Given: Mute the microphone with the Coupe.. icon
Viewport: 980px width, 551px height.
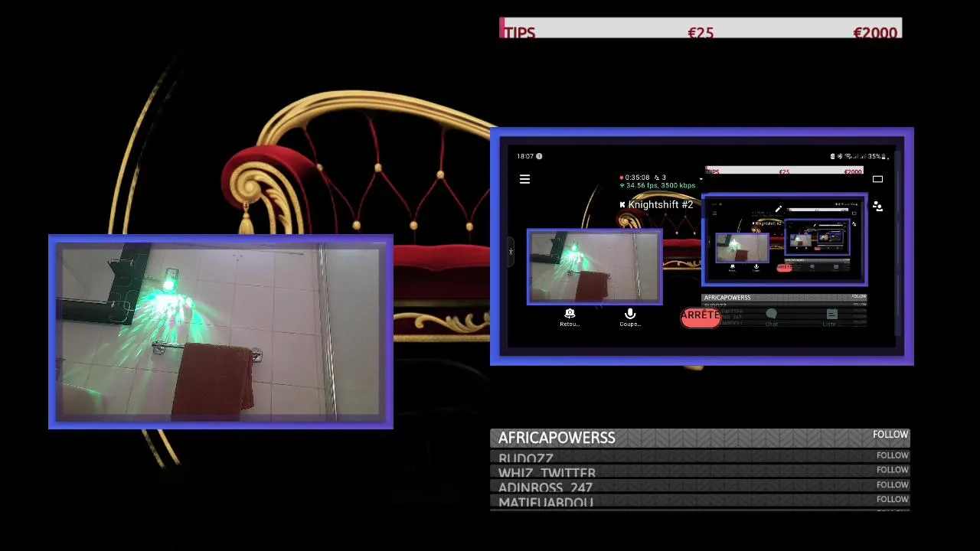Looking at the screenshot, I should click(x=630, y=314).
